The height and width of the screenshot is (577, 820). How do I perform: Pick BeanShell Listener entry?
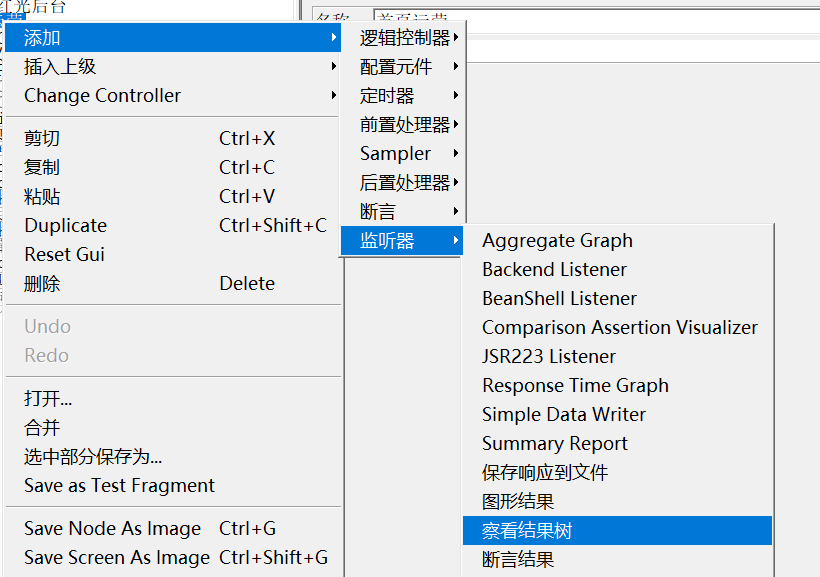(559, 299)
